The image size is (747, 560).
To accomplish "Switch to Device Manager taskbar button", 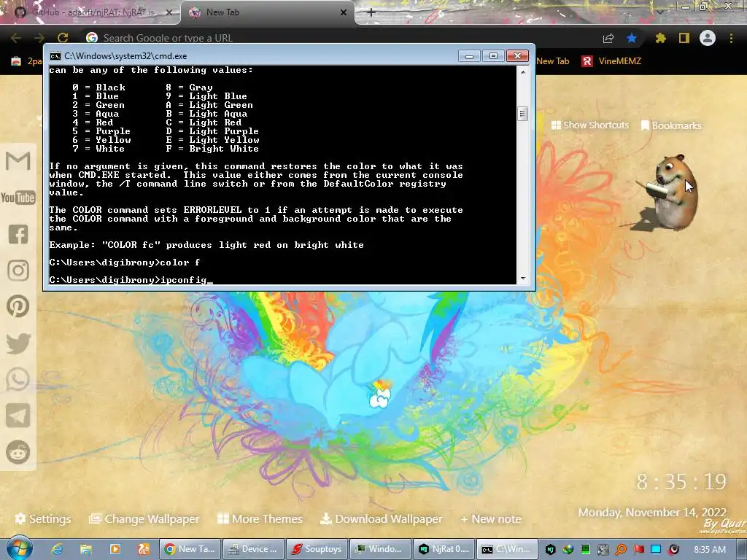I will click(x=253, y=549).
